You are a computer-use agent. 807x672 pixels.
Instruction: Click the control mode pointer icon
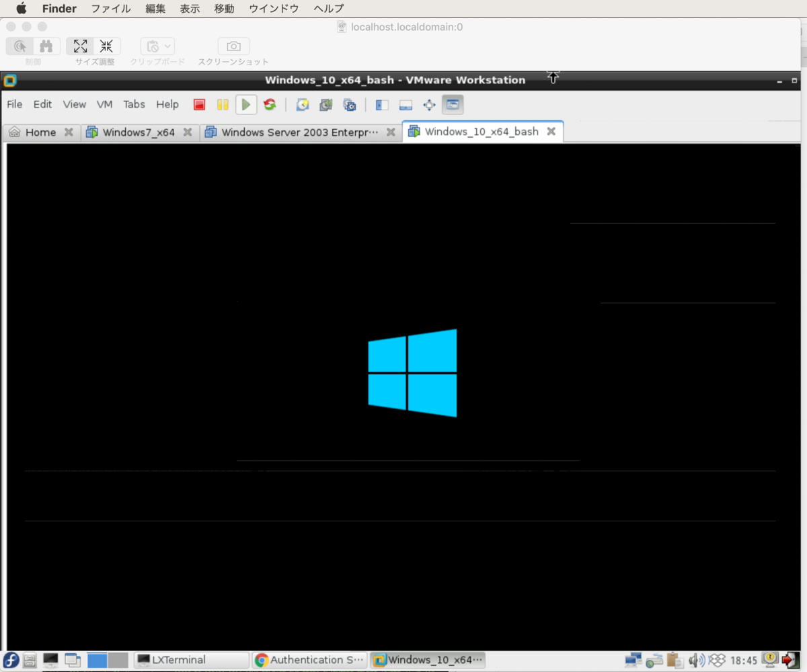[x=20, y=46]
